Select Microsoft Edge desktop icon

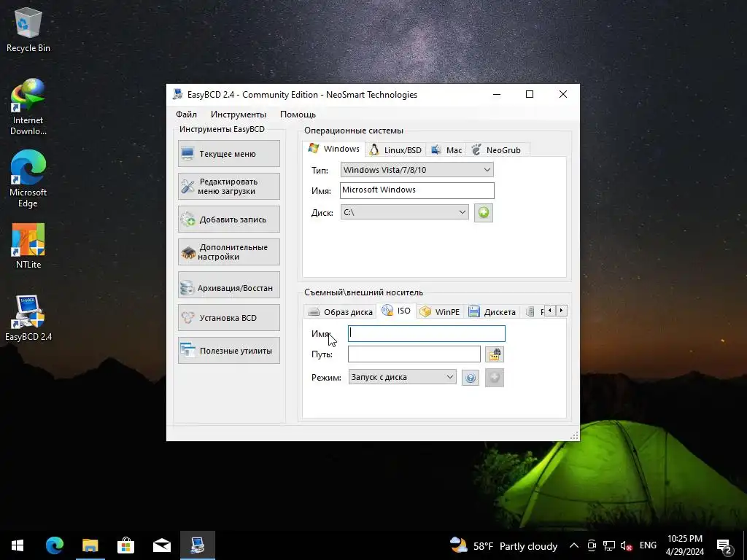coord(28,179)
